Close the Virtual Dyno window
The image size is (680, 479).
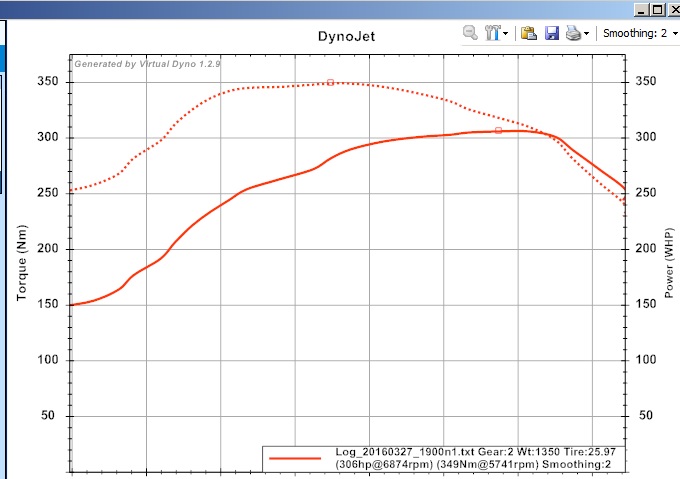673,9
